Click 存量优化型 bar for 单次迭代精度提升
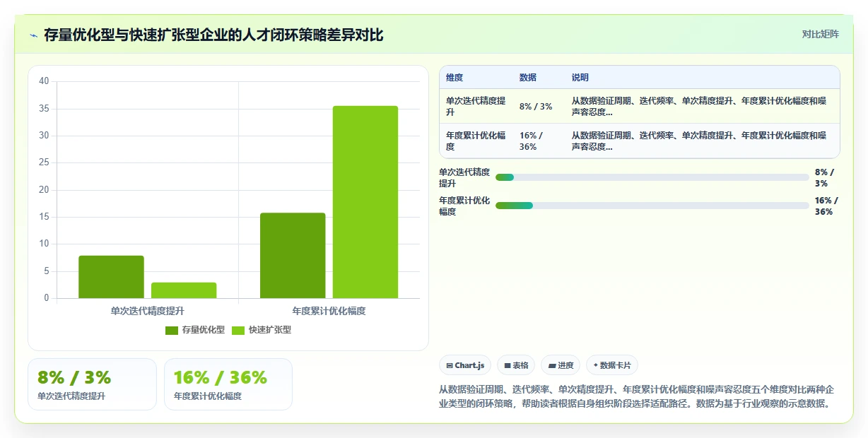 point(111,277)
